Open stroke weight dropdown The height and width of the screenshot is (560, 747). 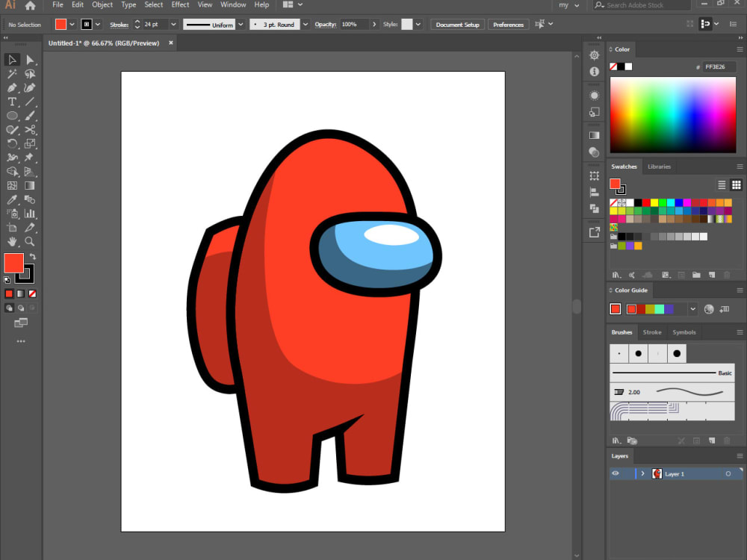tap(173, 25)
